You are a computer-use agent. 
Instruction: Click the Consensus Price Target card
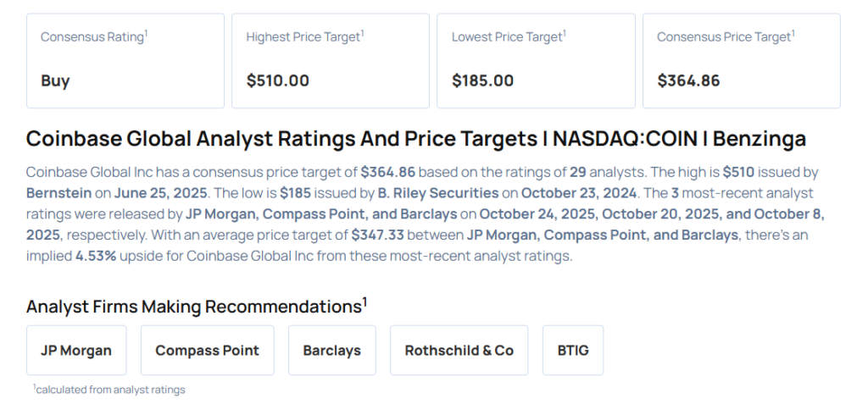tap(741, 60)
